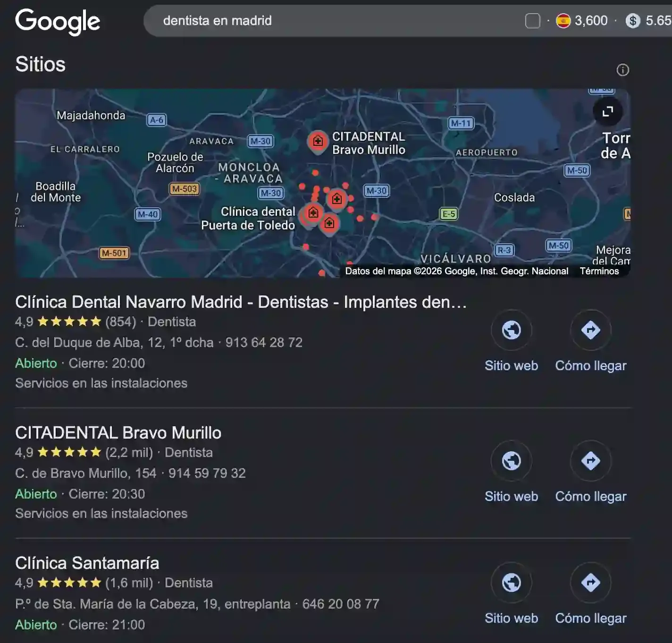The width and height of the screenshot is (672, 643).
Task: Expand the map to full screen
Action: tap(608, 113)
